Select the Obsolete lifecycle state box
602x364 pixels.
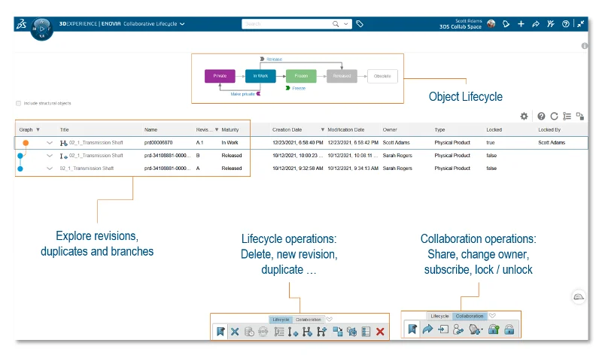click(382, 76)
